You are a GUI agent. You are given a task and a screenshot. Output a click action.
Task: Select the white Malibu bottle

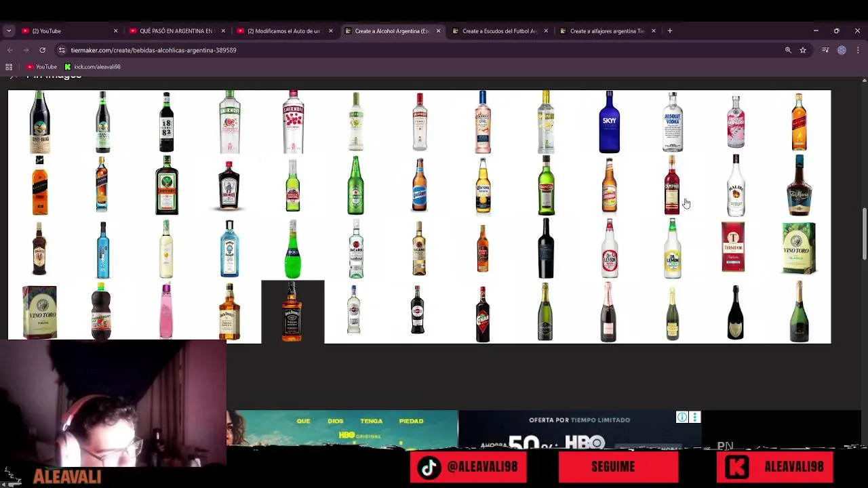[x=736, y=185]
